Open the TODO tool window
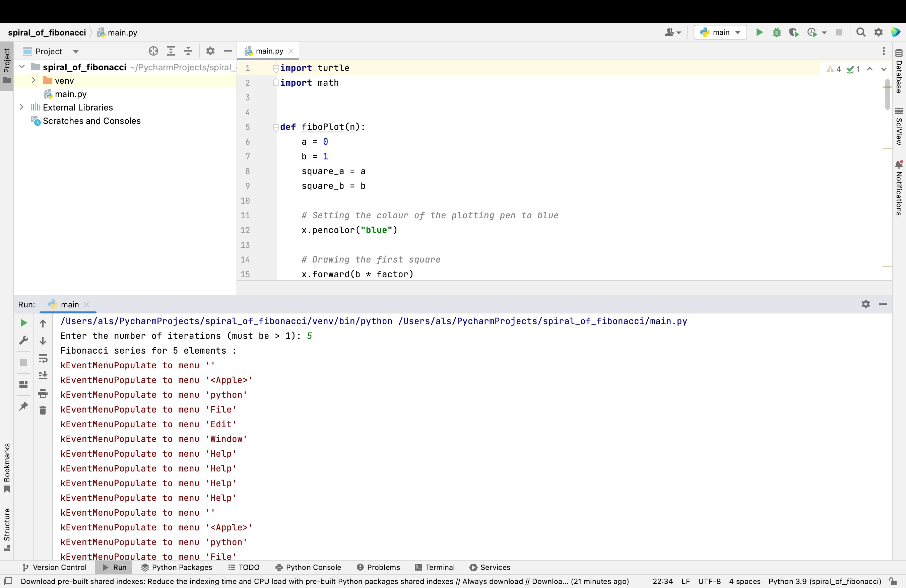Image resolution: width=906 pixels, height=588 pixels. 244,567
